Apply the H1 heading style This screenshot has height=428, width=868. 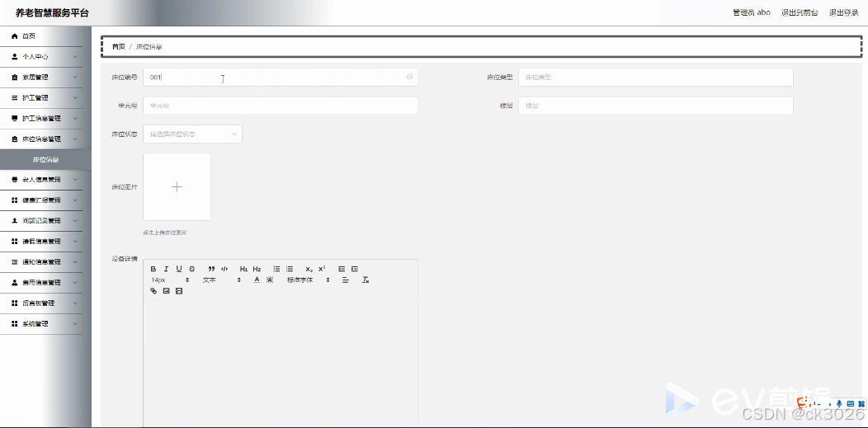tap(243, 269)
